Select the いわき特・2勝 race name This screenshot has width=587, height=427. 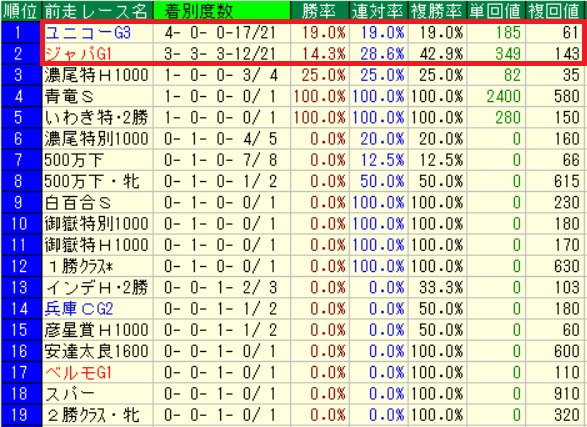97,118
